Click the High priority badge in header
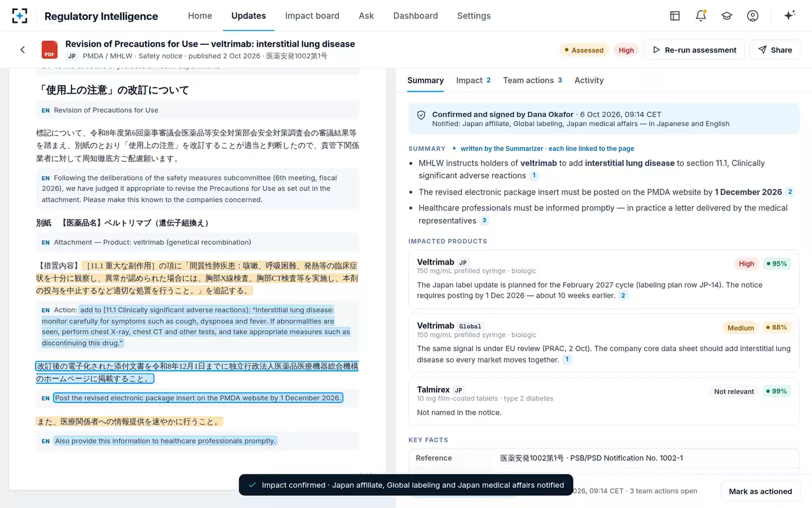Image resolution: width=812 pixels, height=508 pixels. pos(626,50)
